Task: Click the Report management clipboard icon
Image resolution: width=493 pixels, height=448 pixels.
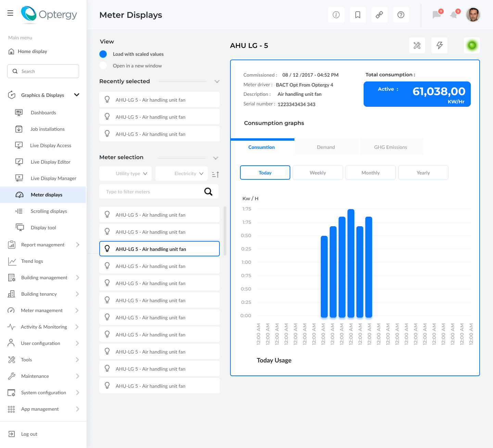Action: [12, 244]
